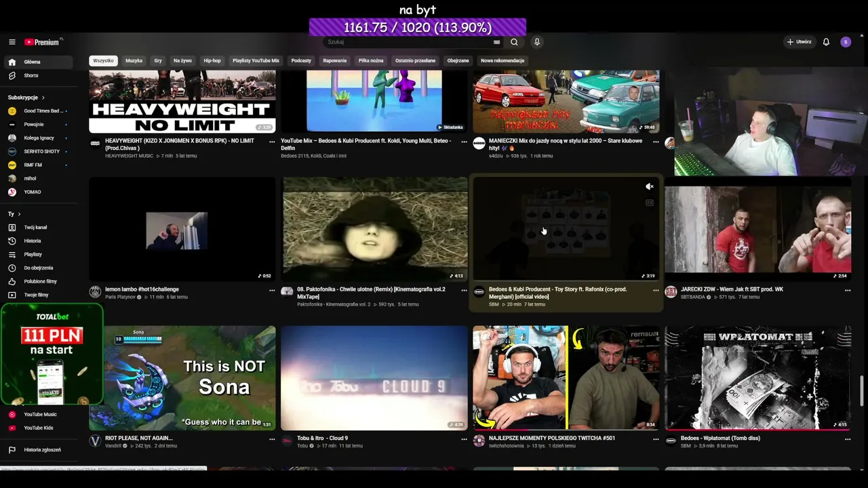Image resolution: width=868 pixels, height=488 pixels.
Task: Open the hamburger guide menu
Action: [x=12, y=42]
